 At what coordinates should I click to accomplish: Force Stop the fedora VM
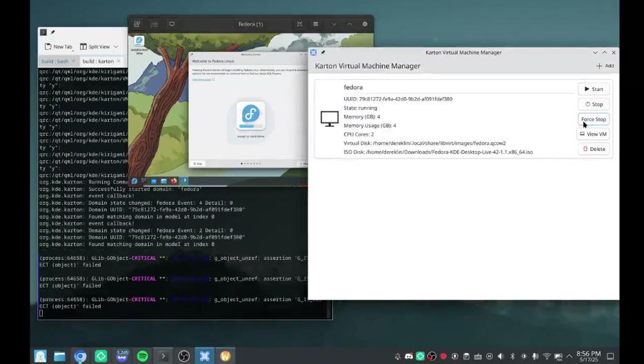[x=594, y=119]
